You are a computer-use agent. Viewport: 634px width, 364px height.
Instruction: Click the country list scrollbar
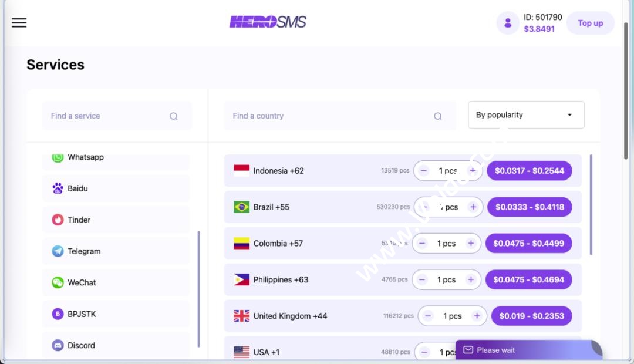click(591, 205)
